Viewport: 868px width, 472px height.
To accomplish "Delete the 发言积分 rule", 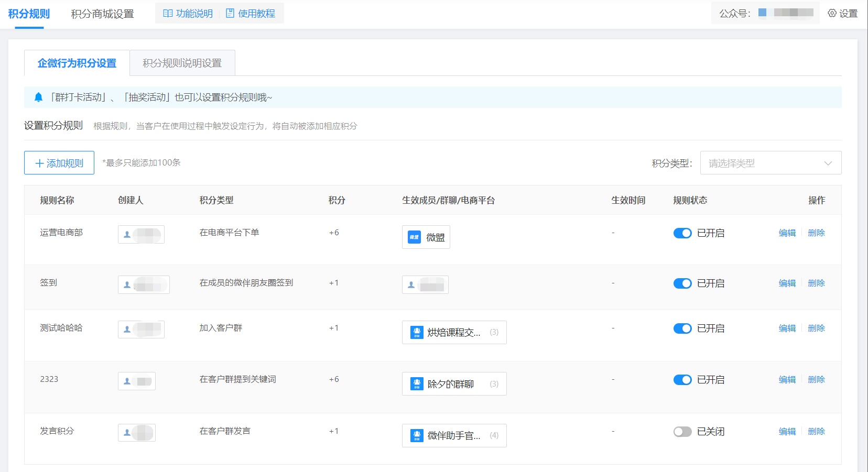I will [x=817, y=432].
